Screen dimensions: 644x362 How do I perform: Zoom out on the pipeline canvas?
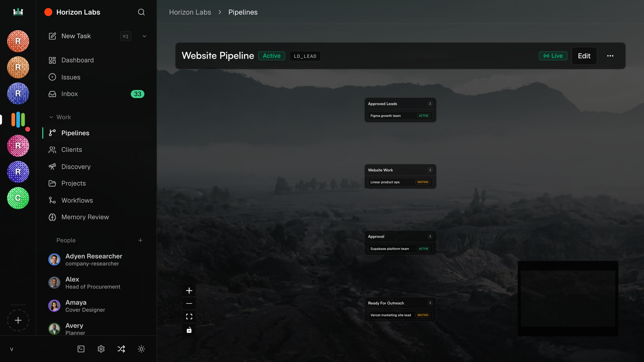point(189,303)
